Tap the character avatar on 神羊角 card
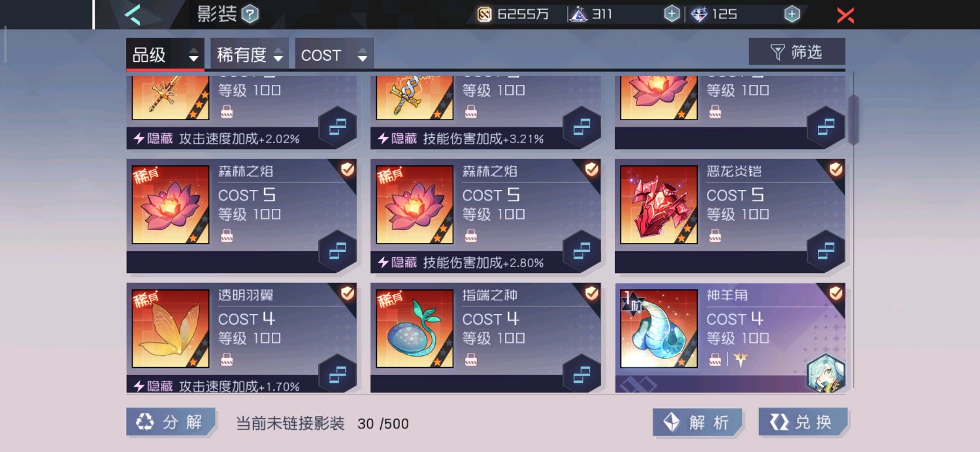This screenshot has height=452, width=980. tap(826, 374)
